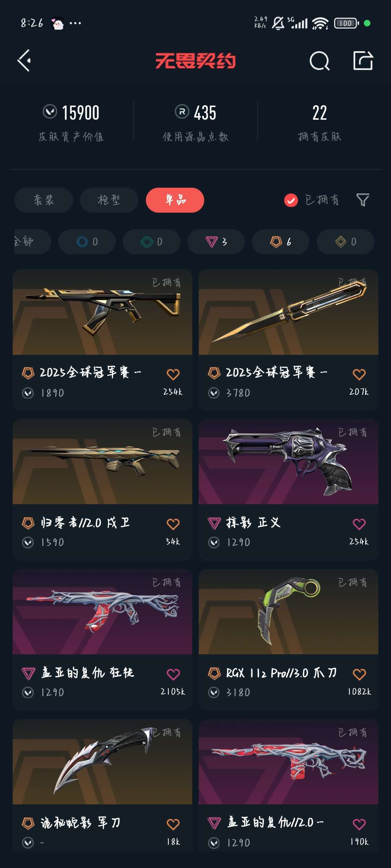
Task: Like the 盖亚的复仇 狂徒 skin heart
Action: coord(173,674)
